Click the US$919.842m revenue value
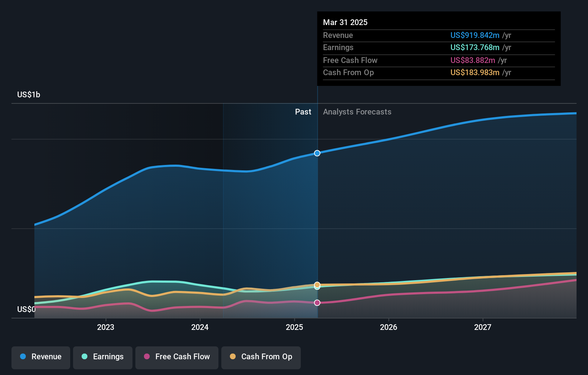Image resolution: width=588 pixels, height=375 pixels. [475, 35]
